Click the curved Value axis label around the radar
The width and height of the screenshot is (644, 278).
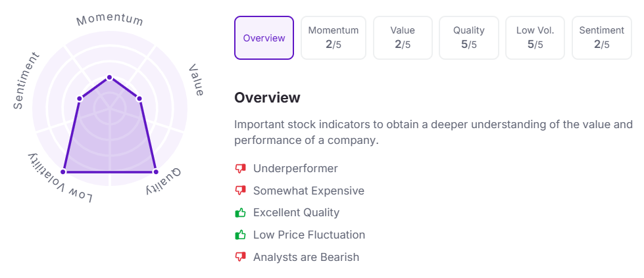point(196,80)
